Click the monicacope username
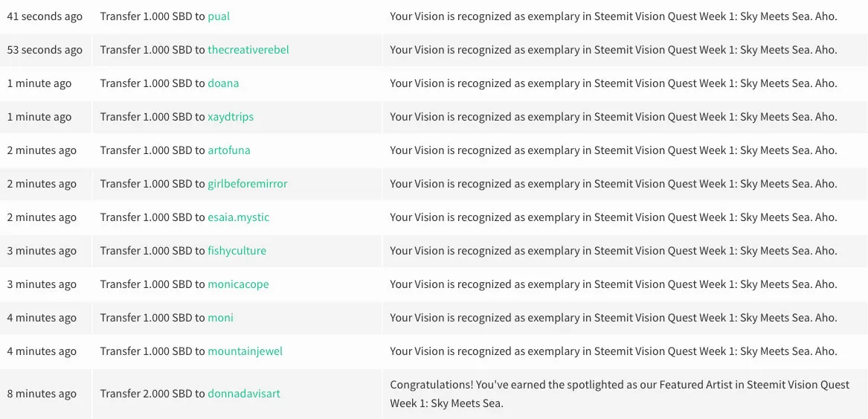This screenshot has width=868, height=419. [x=238, y=284]
